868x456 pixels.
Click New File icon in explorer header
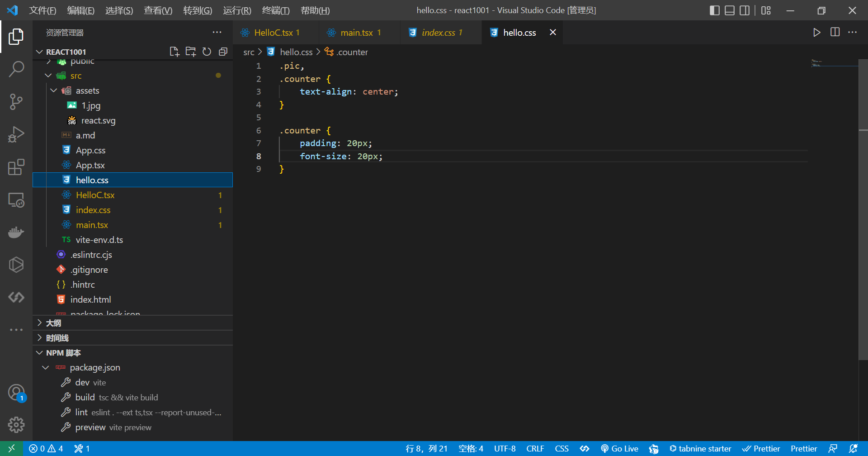175,52
